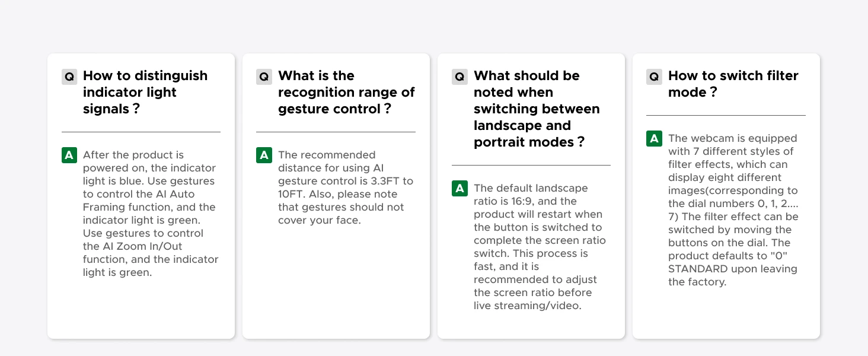Click the divider line under the gesture control question
Screen dimensions: 868x356
click(x=336, y=132)
